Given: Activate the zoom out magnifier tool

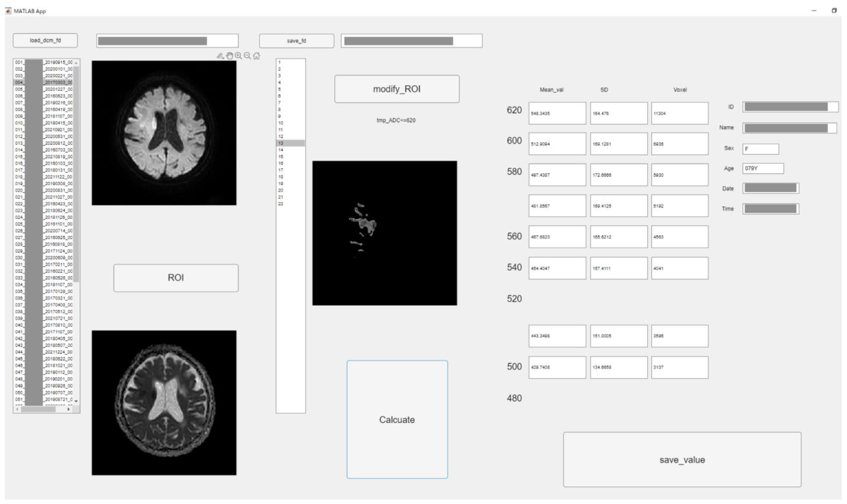Looking at the screenshot, I should tap(247, 56).
